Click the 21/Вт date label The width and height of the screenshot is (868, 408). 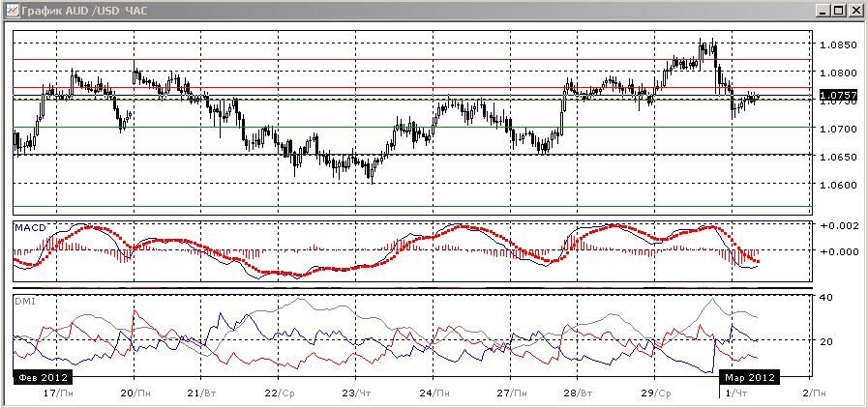201,393
